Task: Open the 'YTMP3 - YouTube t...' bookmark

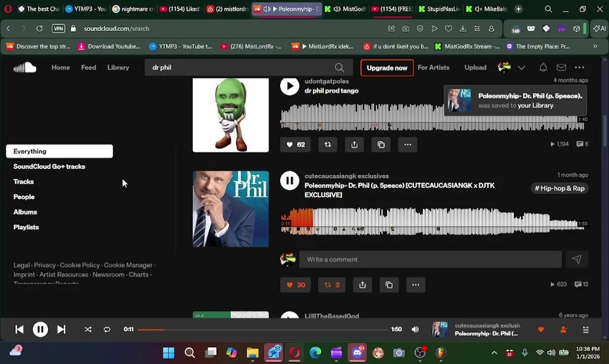Action: click(x=181, y=47)
